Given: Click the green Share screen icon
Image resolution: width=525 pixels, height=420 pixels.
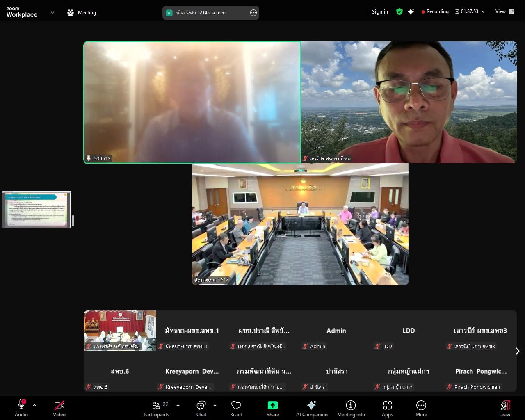Looking at the screenshot, I should click(x=273, y=405).
